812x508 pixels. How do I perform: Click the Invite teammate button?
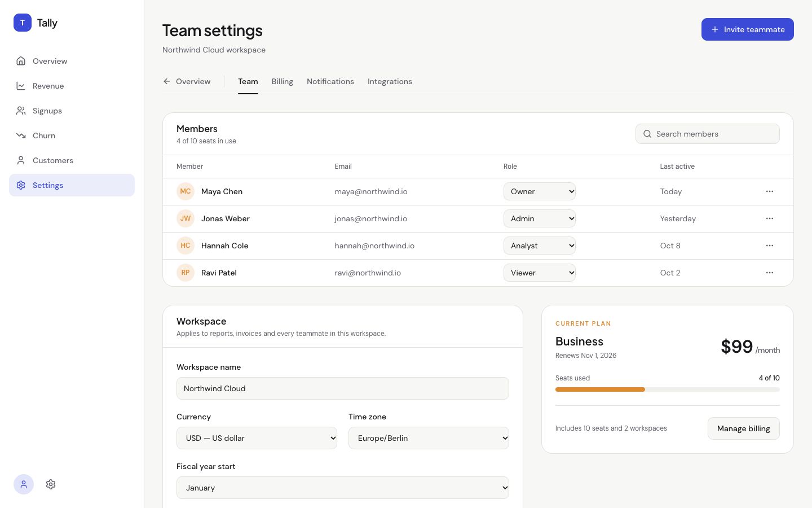748,29
